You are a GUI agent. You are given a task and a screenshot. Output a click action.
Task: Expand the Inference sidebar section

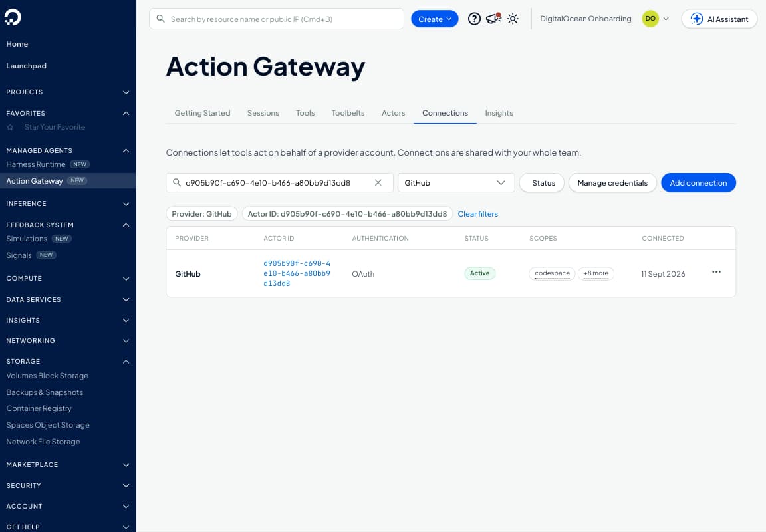point(68,203)
